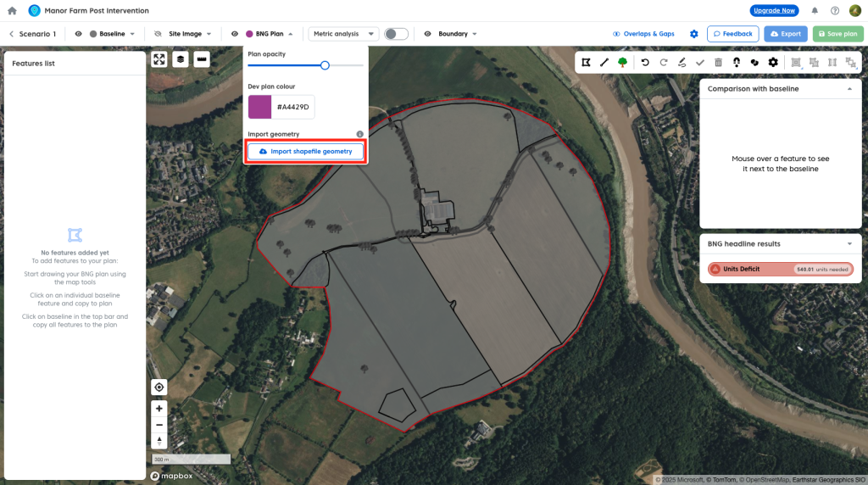Click the fullscreen expand map icon
This screenshot has width=868, height=485.
pyautogui.click(x=159, y=59)
